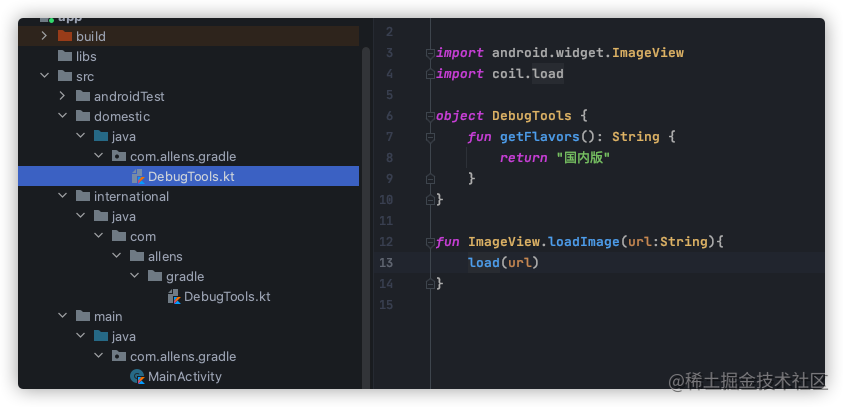
Task: Click the Kotlin file icon of selected DebugTools.kt
Action: tap(138, 176)
